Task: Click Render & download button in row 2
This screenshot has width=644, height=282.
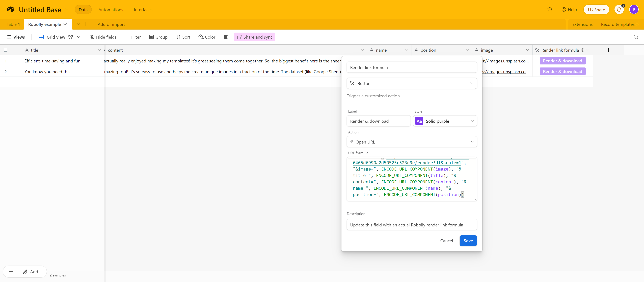Action: click(562, 72)
